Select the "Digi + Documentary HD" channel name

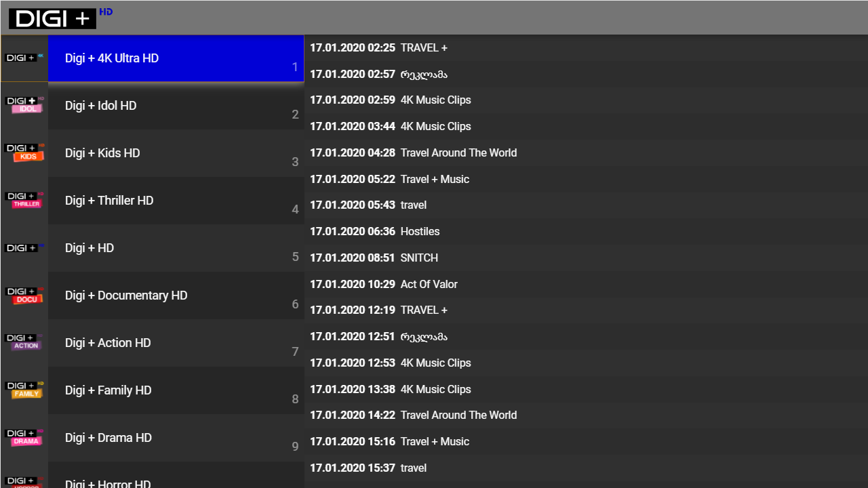point(126,296)
